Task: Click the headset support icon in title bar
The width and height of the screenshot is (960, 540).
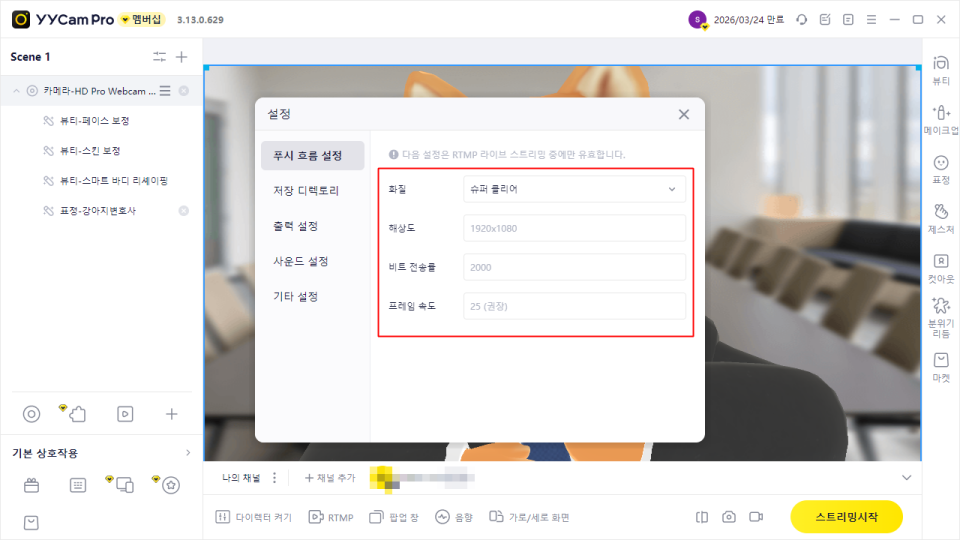Action: (x=801, y=20)
